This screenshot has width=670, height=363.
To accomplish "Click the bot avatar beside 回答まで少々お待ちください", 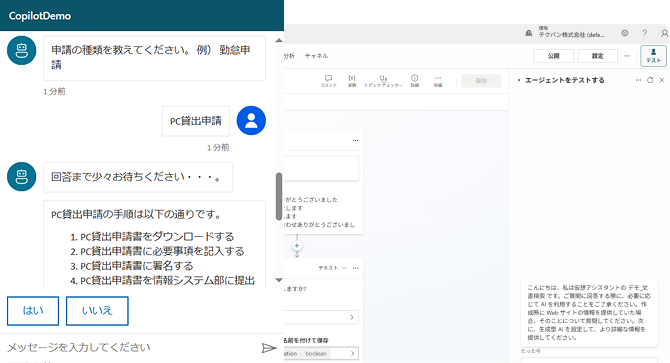I will 21,176.
